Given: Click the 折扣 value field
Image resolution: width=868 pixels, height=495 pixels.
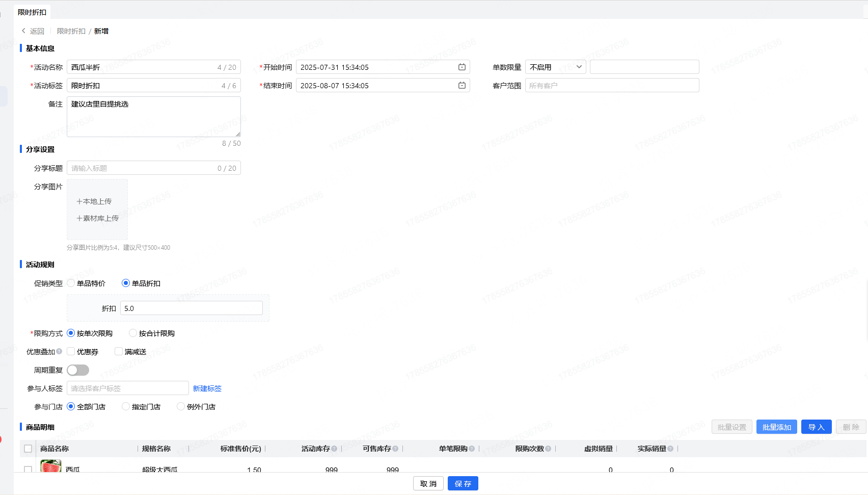Looking at the screenshot, I should [x=192, y=308].
